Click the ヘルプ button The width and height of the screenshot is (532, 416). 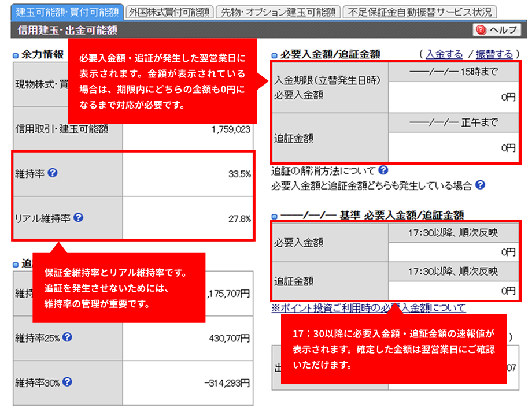[497, 30]
